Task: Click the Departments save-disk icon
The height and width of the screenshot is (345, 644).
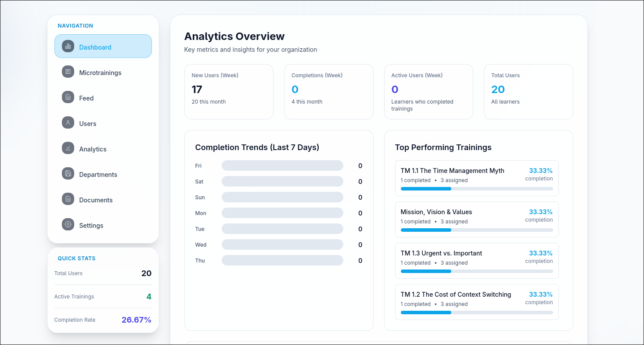Action: point(68,173)
